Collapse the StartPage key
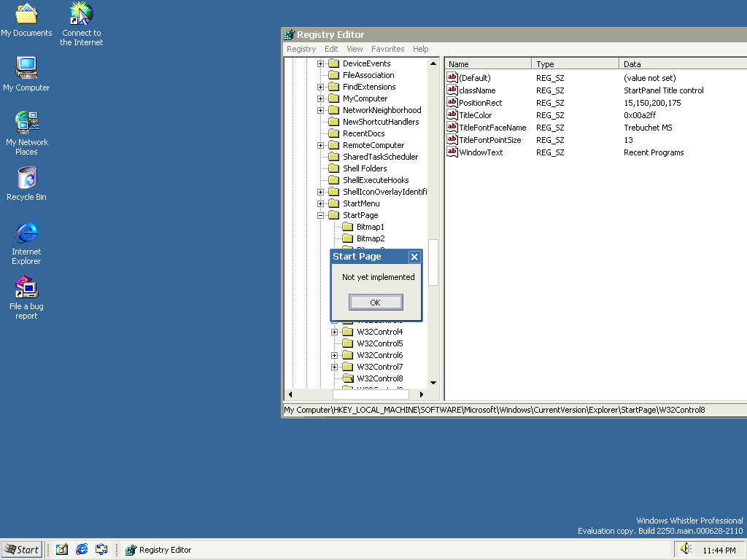Screen dimensions: 747x560 tap(321, 215)
